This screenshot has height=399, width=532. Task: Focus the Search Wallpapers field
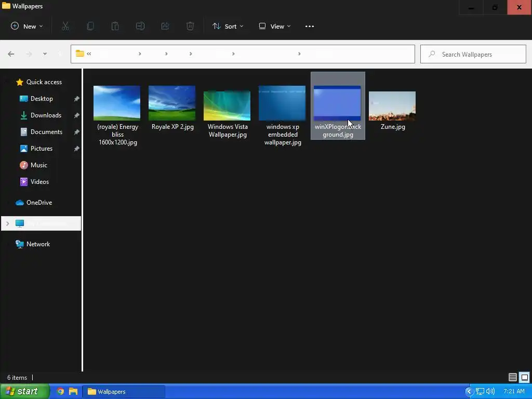(x=473, y=54)
